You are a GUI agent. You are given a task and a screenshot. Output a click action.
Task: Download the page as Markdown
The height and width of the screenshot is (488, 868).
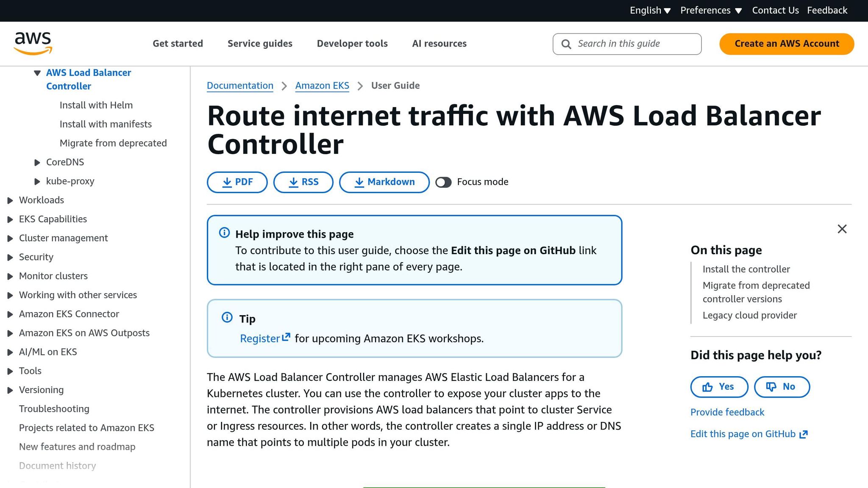[x=384, y=182]
